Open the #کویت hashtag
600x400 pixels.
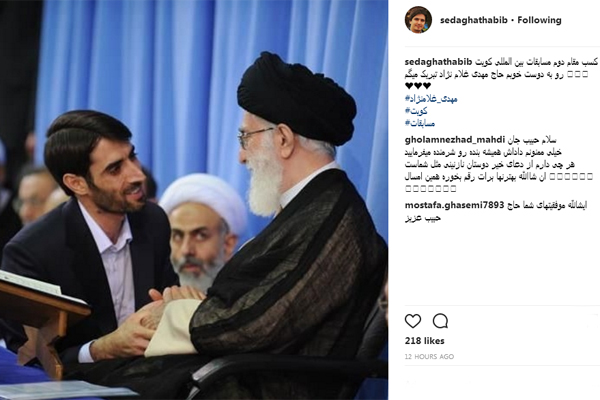point(416,111)
